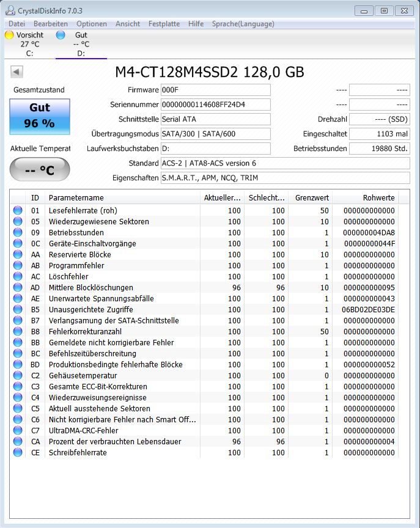Click status orb of Mittlere Blocklöschungen row
The height and width of the screenshot is (528, 420).
[x=18, y=287]
